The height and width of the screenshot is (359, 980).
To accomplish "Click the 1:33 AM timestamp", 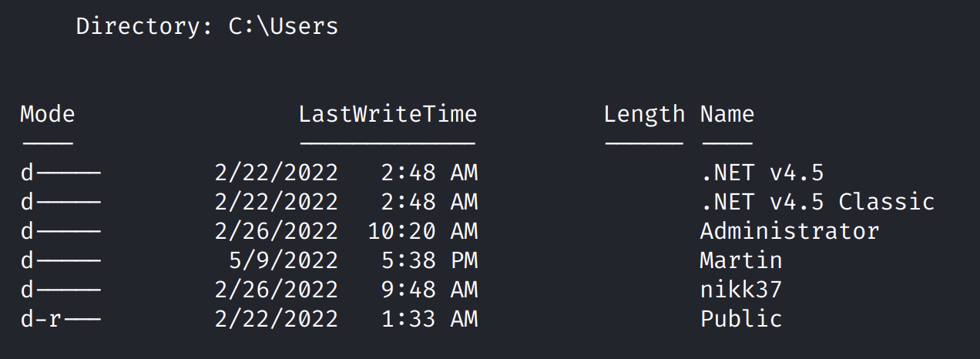I will 429,319.
